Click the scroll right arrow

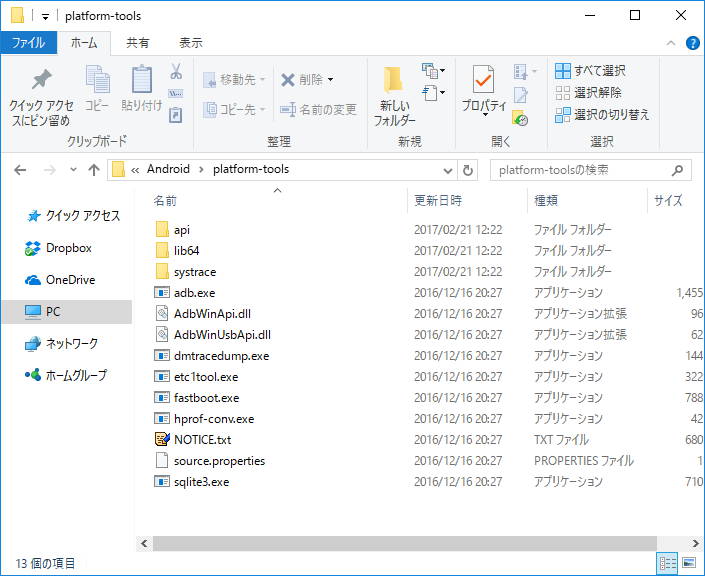click(x=695, y=543)
